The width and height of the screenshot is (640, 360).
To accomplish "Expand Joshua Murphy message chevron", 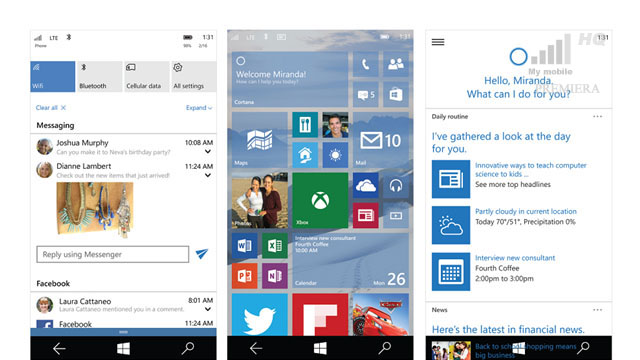I will click(x=208, y=151).
